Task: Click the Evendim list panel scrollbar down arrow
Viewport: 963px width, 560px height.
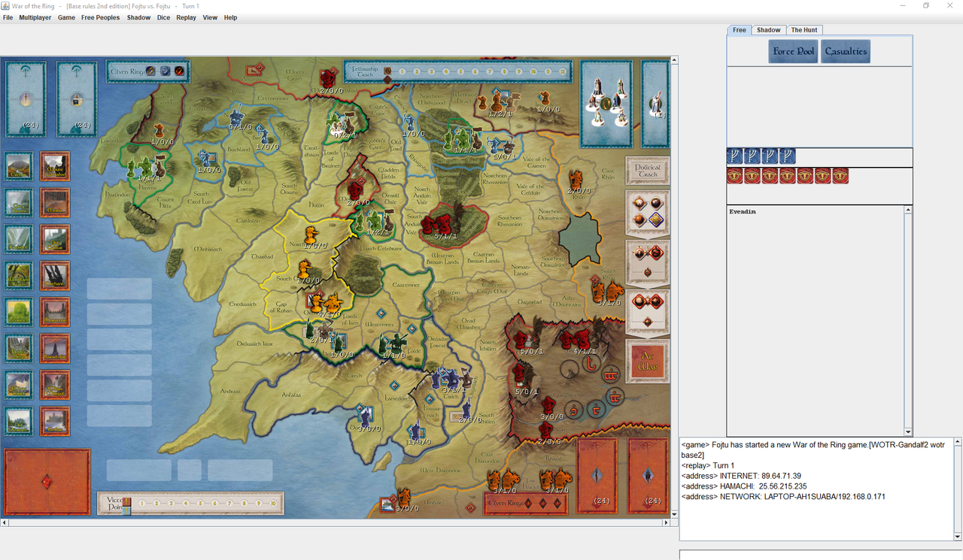Action: pyautogui.click(x=908, y=431)
